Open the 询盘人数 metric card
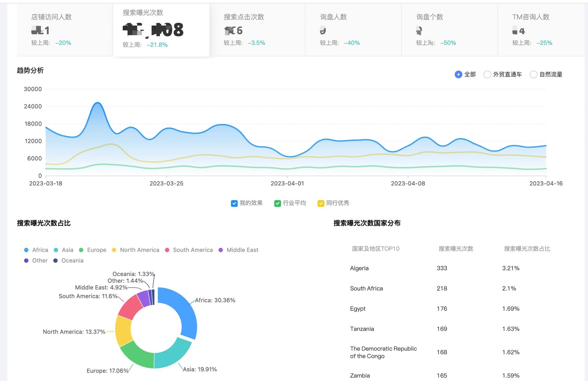This screenshot has height=381, width=588. [x=353, y=30]
